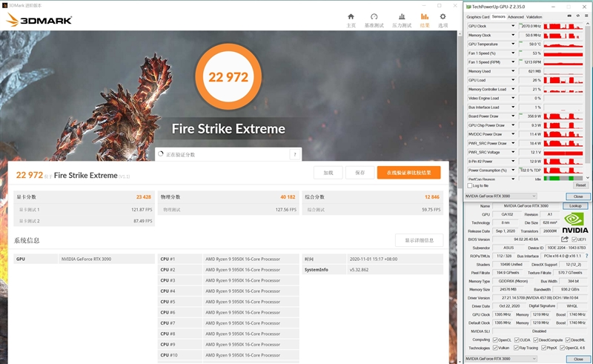Toggle the Vulkan checkbox
The image size is (593, 364).
point(495,348)
